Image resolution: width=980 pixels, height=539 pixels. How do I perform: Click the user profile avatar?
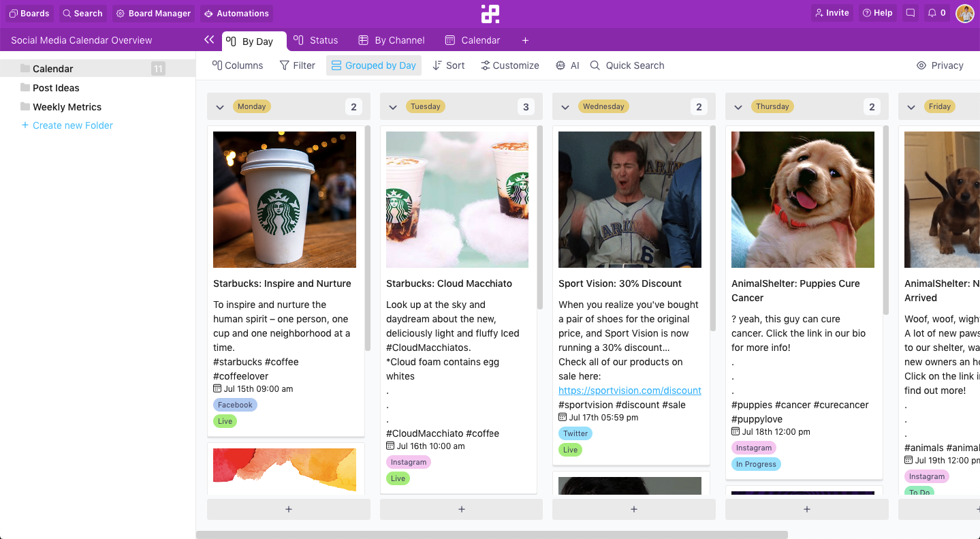click(x=965, y=13)
